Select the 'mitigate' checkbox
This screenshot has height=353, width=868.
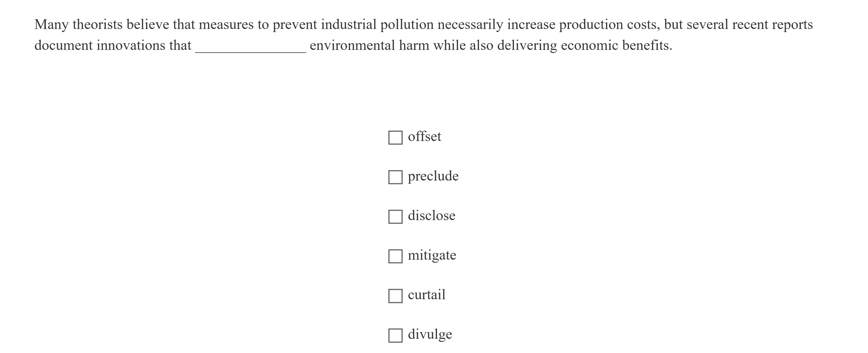coord(395,256)
